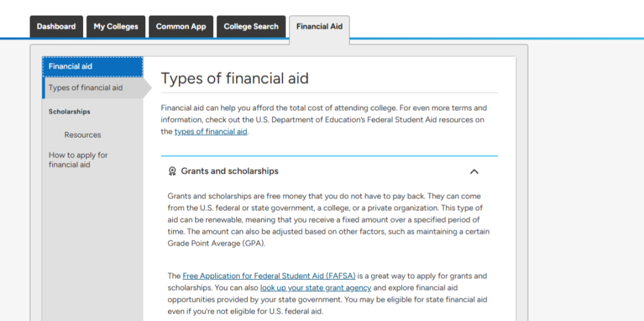
Task: Open Resources under Scholarships
Action: point(82,135)
